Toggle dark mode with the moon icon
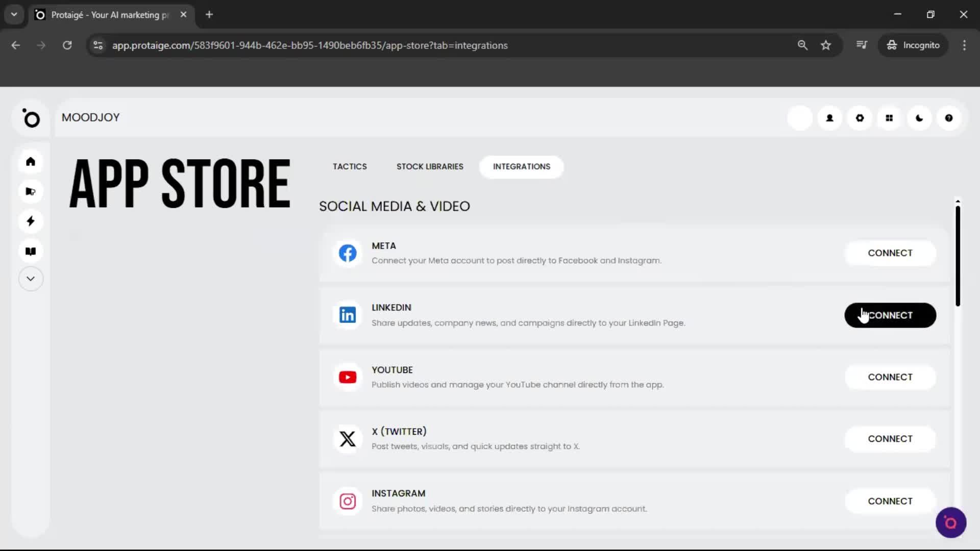The height and width of the screenshot is (551, 980). click(919, 118)
